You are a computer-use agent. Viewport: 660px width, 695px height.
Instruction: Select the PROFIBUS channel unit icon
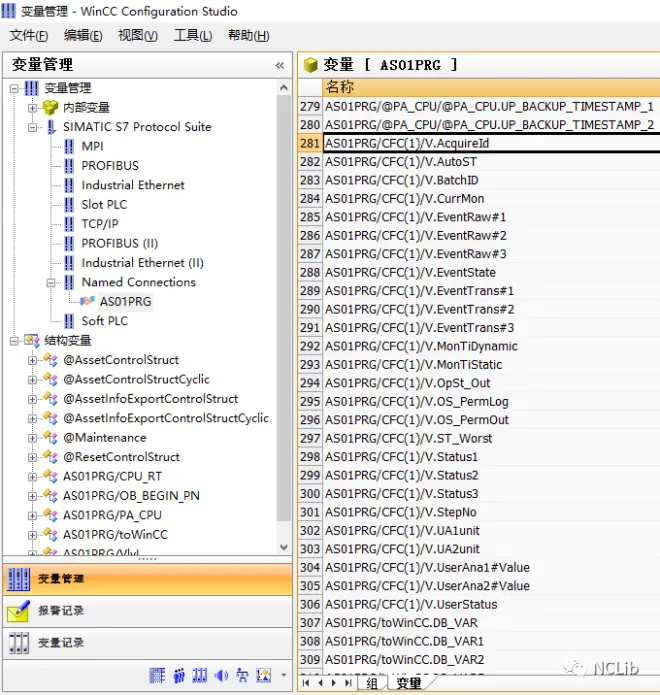coord(69,166)
